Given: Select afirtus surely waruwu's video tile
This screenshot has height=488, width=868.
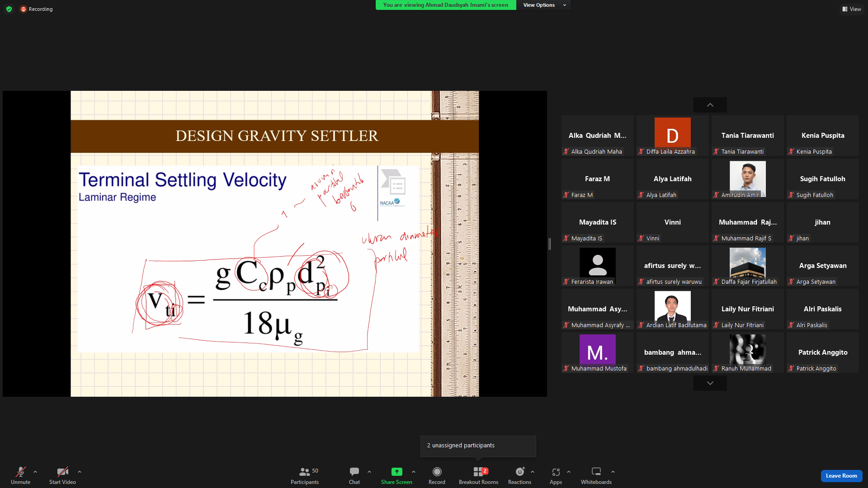Looking at the screenshot, I should pos(673,266).
